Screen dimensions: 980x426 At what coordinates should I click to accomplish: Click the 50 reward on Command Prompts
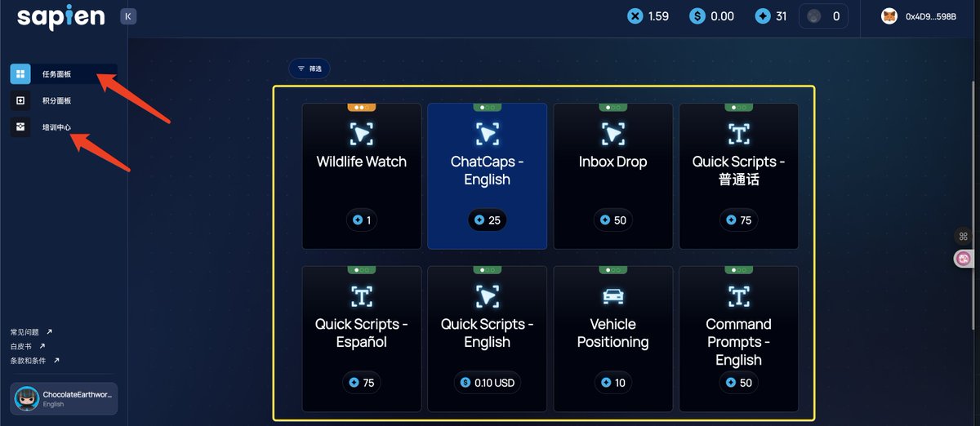coord(739,383)
